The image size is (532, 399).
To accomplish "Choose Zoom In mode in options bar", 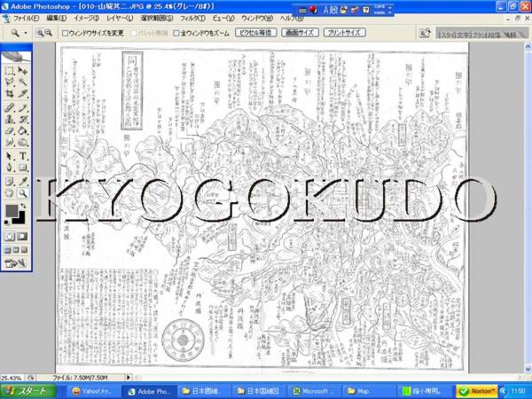I will [40, 33].
